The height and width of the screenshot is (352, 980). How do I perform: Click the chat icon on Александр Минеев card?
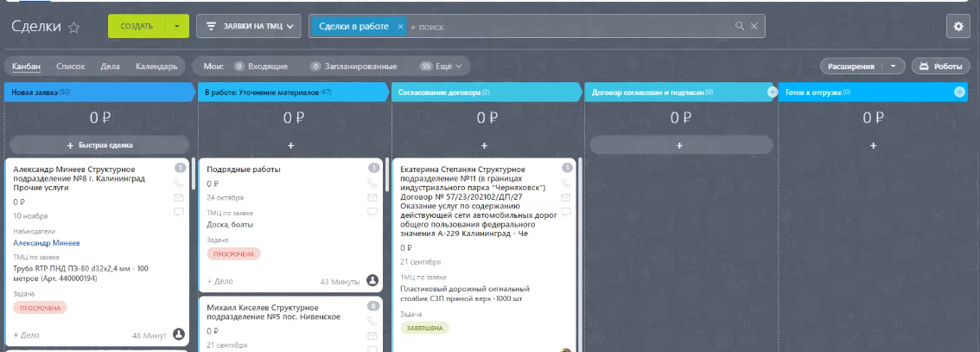[x=179, y=212]
